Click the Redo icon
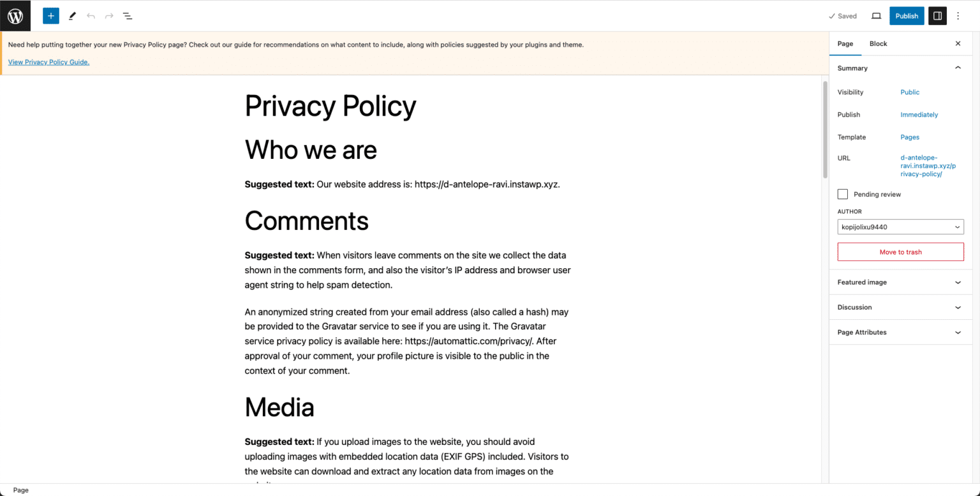This screenshot has height=496, width=980. (108, 15)
